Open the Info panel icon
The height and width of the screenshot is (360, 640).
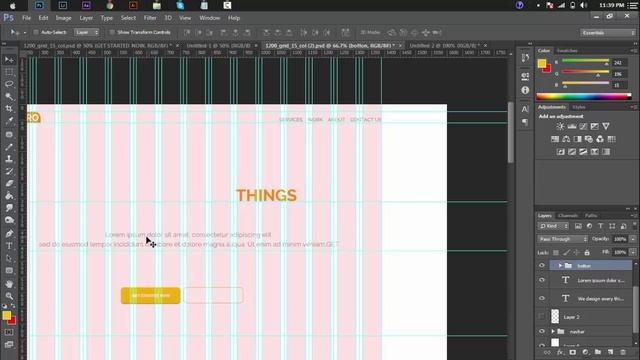coord(525,90)
